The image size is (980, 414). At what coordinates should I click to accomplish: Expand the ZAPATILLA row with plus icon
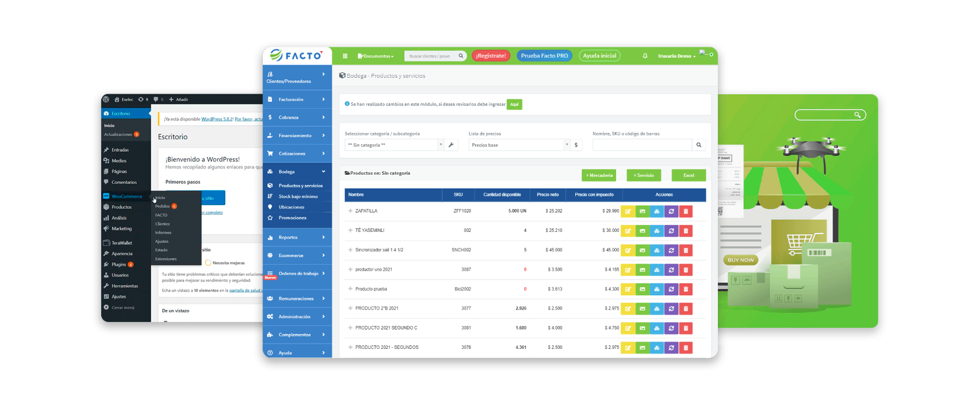(350, 211)
